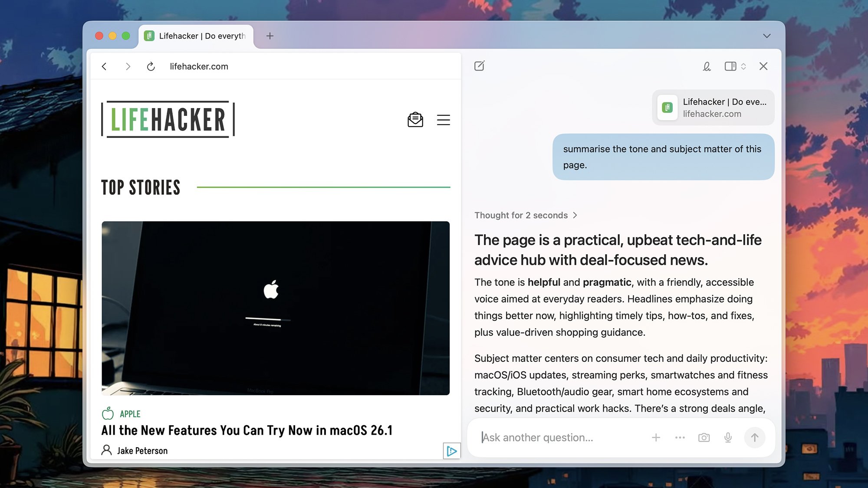This screenshot has width=868, height=488.
Task: Activate the microphone voice input icon
Action: [x=728, y=438]
